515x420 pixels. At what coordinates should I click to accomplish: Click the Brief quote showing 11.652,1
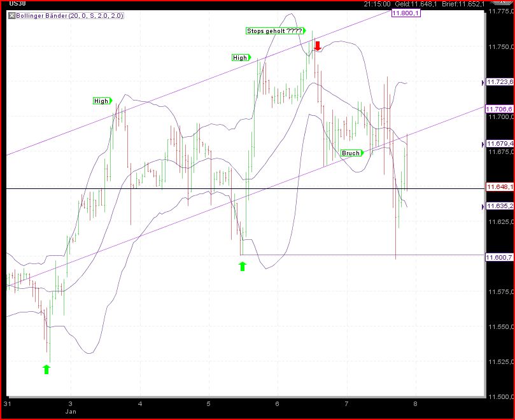pyautogui.click(x=463, y=4)
